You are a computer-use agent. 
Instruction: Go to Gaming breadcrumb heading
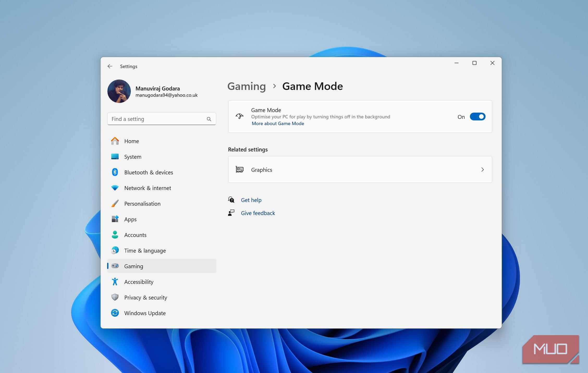click(246, 86)
